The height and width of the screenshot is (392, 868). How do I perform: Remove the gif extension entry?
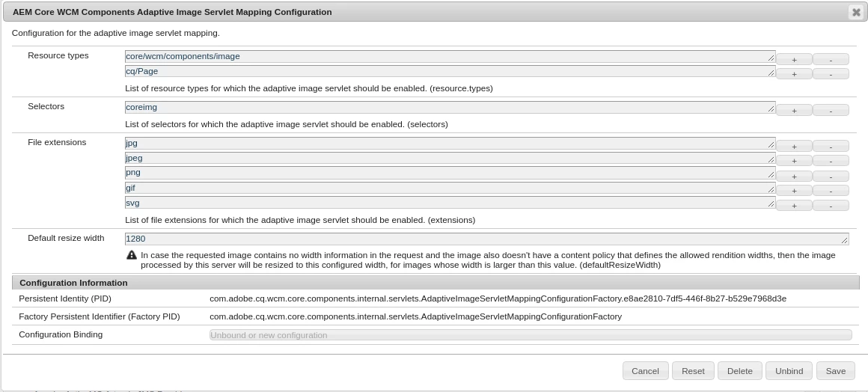coord(831,191)
